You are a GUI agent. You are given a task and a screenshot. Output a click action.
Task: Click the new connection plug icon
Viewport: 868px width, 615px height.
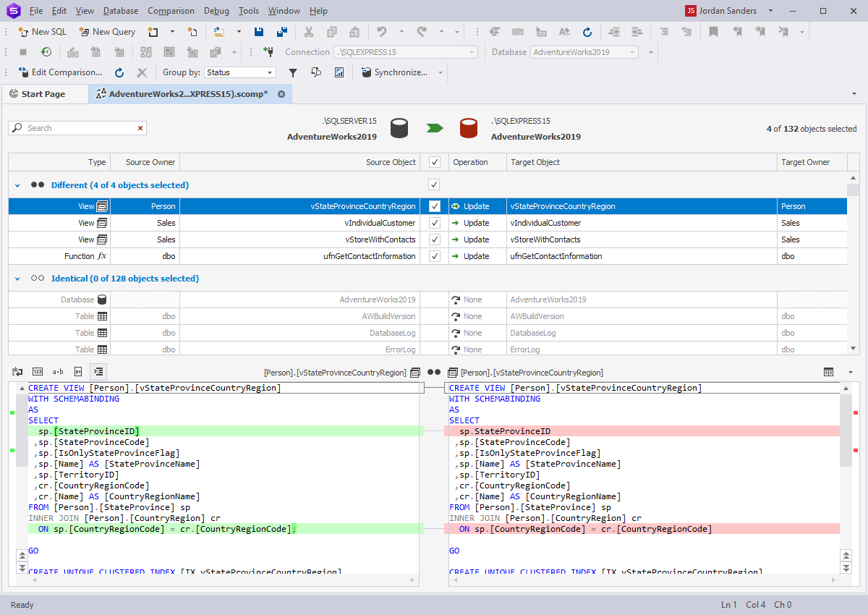pyautogui.click(x=269, y=52)
